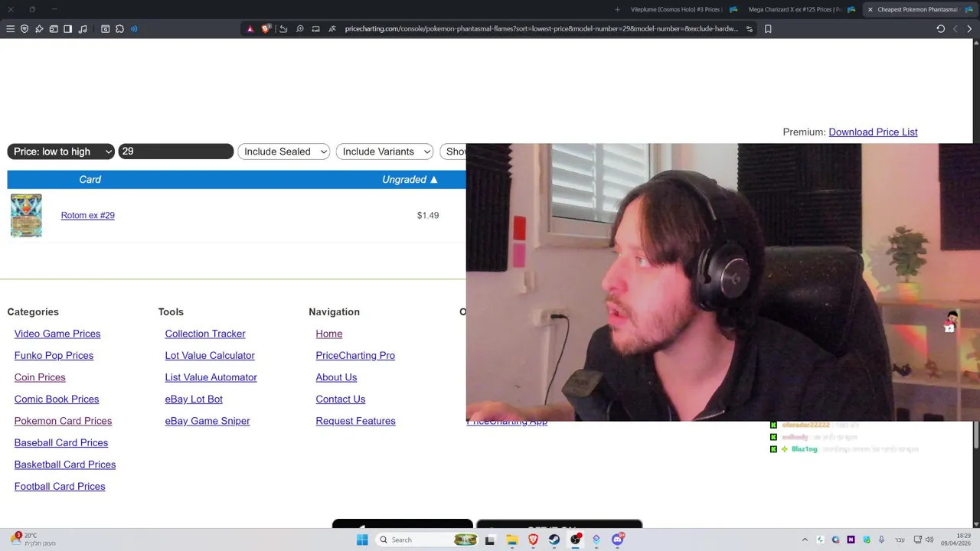
Task: Open Windows Start menu
Action: (362, 540)
